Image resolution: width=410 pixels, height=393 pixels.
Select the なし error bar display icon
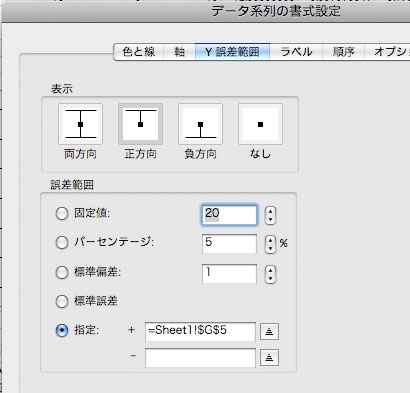pyautogui.click(x=260, y=124)
